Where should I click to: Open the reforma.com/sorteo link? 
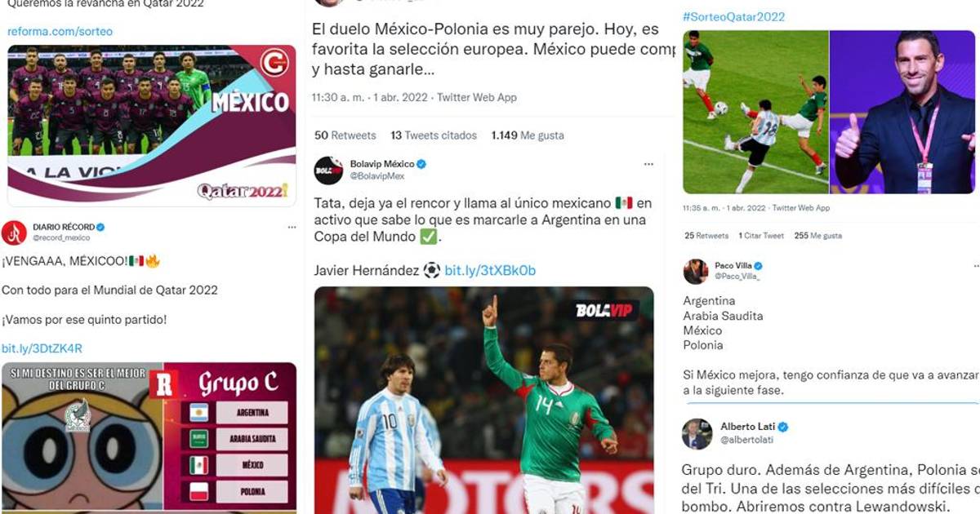coord(60,31)
